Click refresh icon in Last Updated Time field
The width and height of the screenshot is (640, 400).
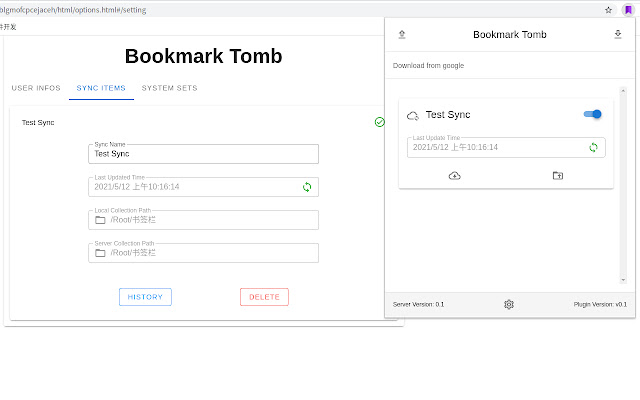point(307,186)
